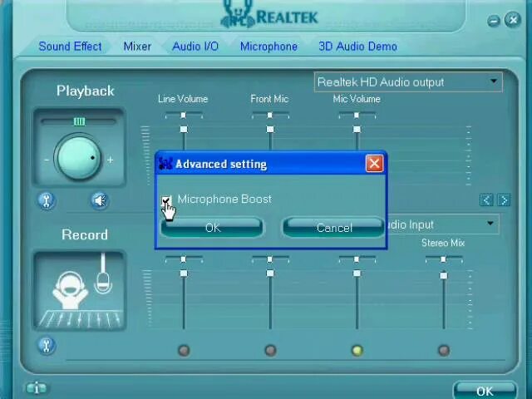The height and width of the screenshot is (399, 532).
Task: Open the Realtek HD Audio output dropdown
Action: pyautogui.click(x=408, y=81)
